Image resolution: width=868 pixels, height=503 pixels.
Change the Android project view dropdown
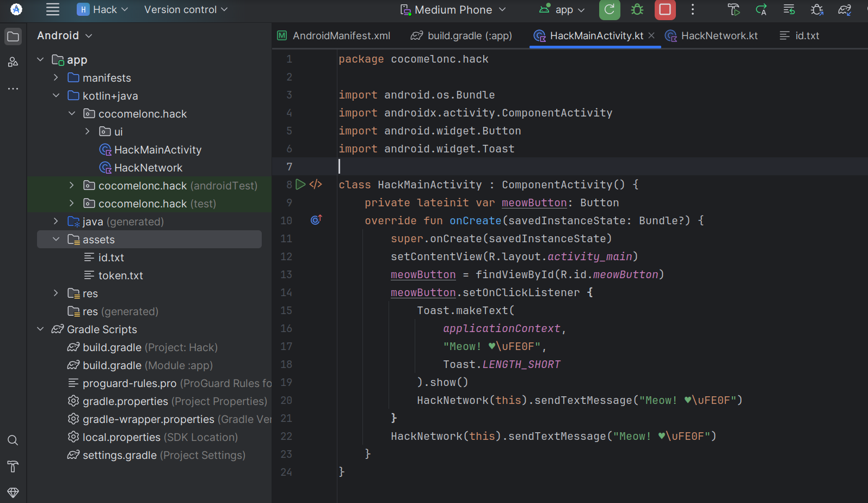coord(65,35)
